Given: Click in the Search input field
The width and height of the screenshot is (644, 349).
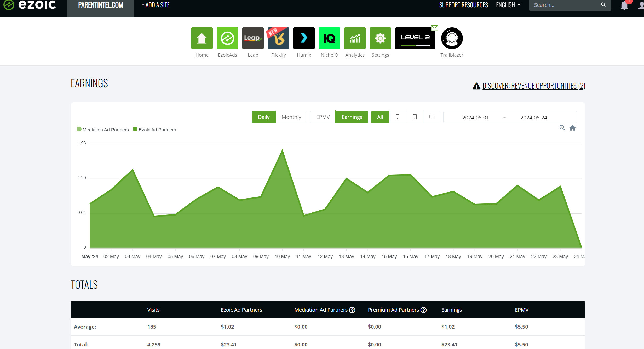Looking at the screenshot, I should 565,5.
